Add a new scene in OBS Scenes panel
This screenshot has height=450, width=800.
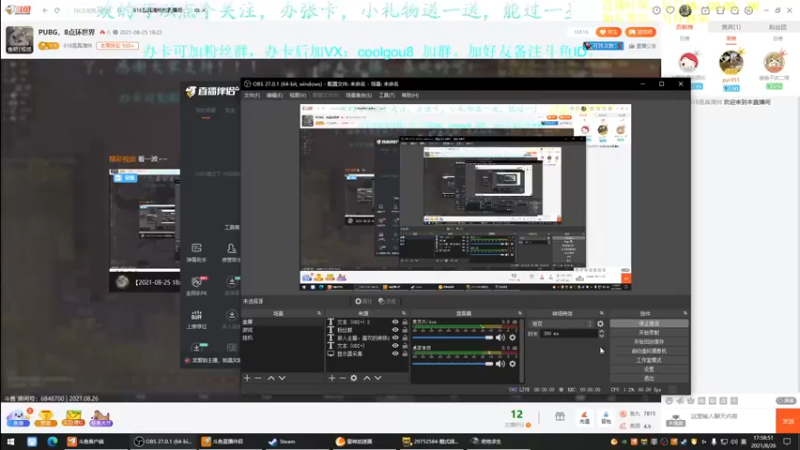[247, 378]
